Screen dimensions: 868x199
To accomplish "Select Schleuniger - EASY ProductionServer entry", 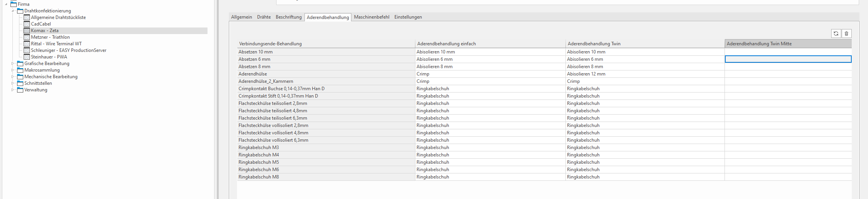I will (x=69, y=50).
